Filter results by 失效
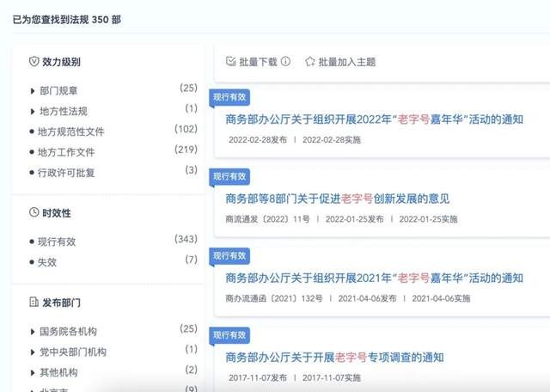The image size is (550, 392). point(47,262)
